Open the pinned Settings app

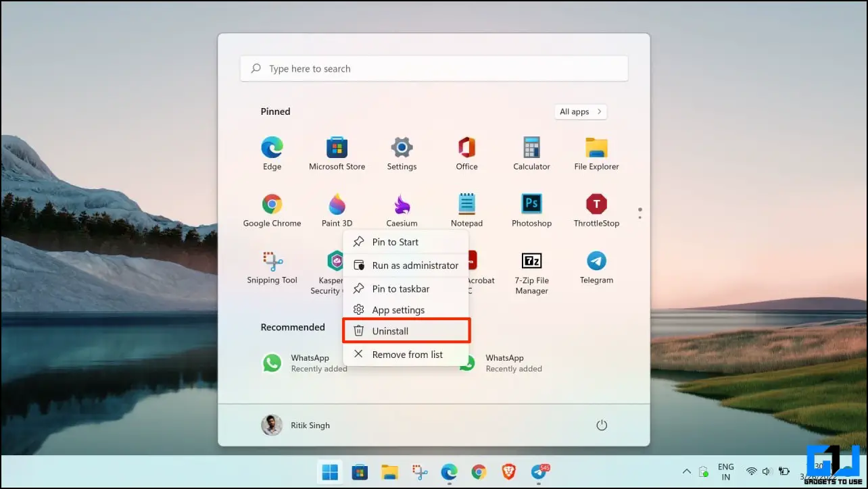coord(402,154)
